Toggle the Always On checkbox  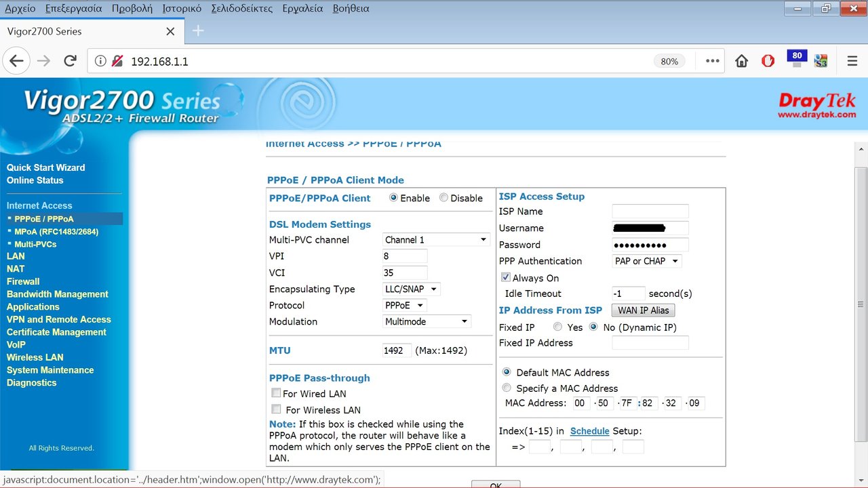[x=505, y=277]
